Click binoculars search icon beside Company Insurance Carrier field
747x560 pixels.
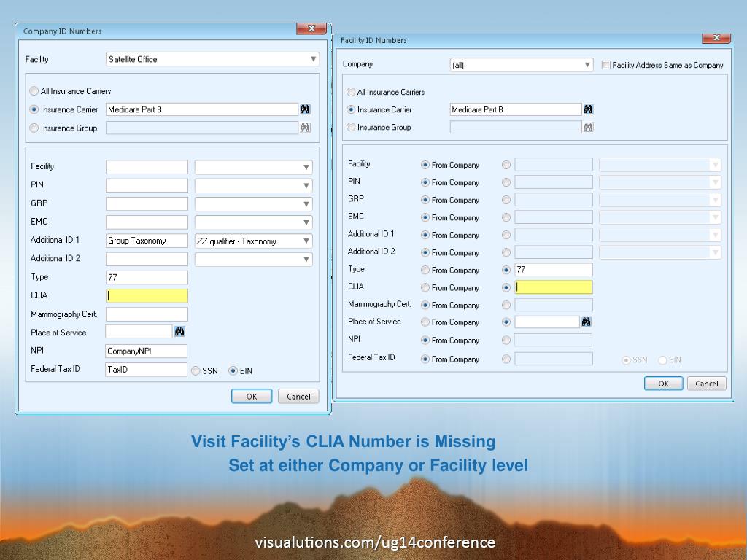click(305, 109)
